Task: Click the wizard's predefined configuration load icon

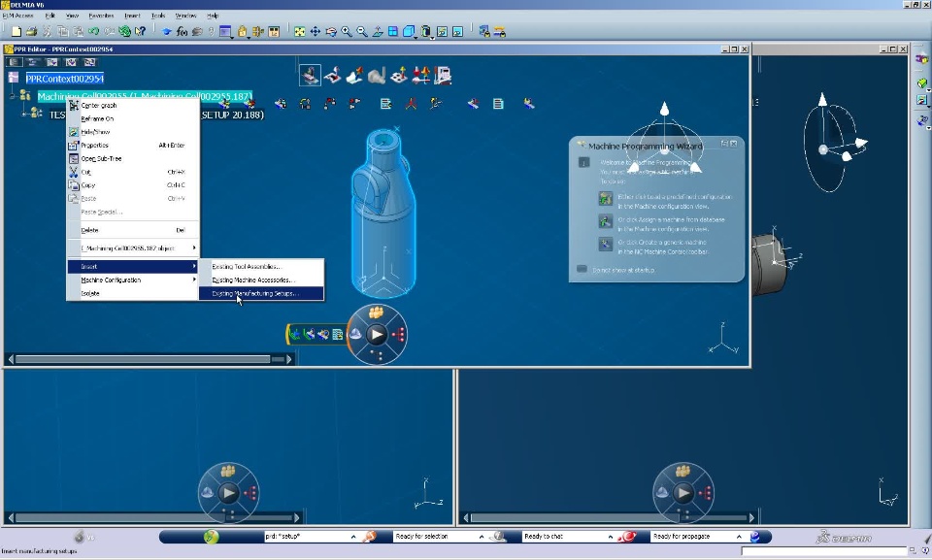Action: [605, 199]
